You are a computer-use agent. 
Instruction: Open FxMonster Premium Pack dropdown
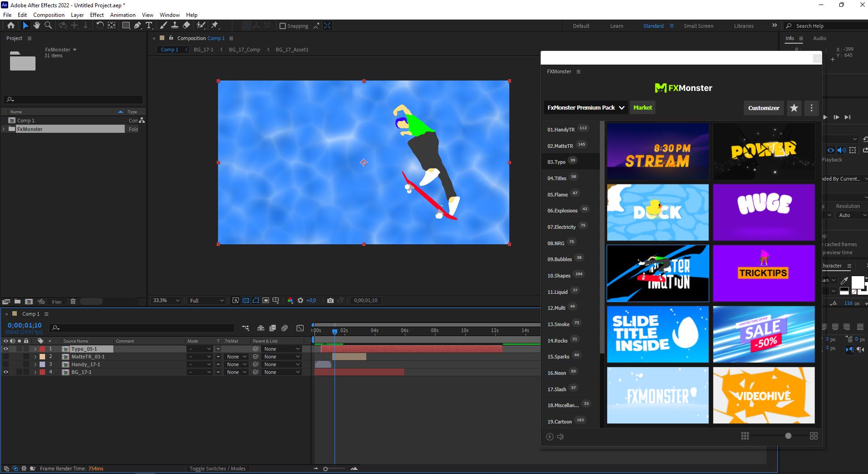click(x=586, y=108)
